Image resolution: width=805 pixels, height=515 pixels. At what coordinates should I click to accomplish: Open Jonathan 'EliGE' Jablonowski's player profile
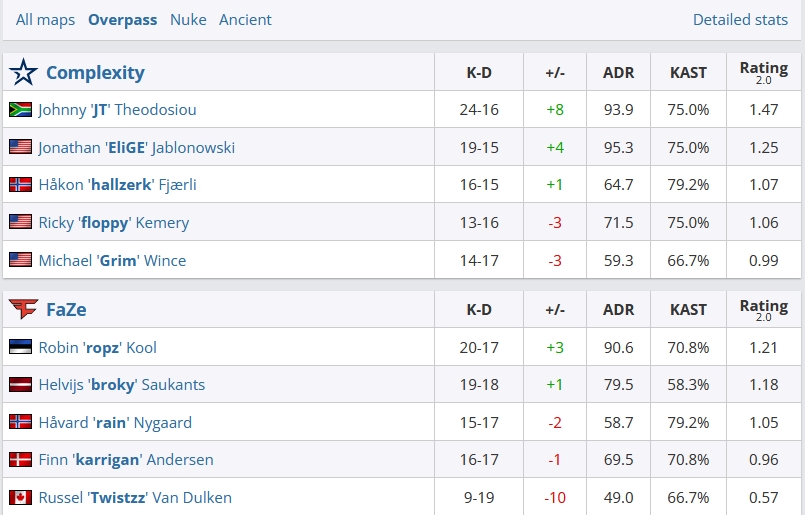[136, 148]
